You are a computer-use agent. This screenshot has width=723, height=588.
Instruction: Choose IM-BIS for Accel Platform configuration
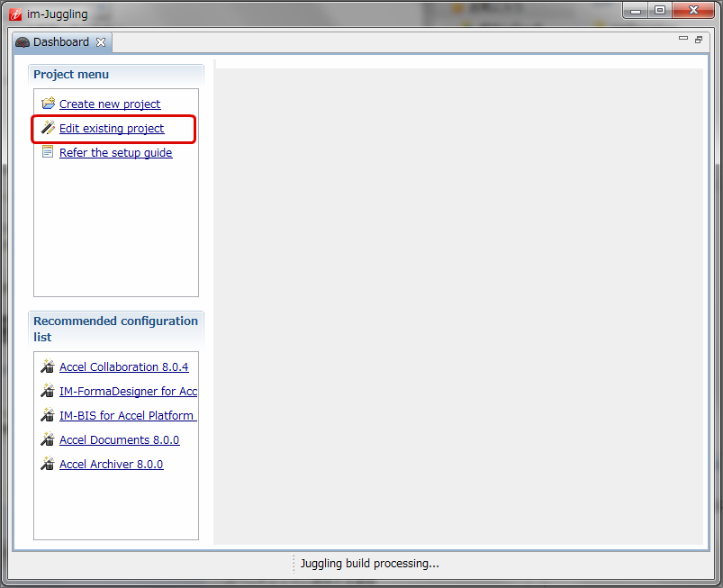[x=128, y=415]
